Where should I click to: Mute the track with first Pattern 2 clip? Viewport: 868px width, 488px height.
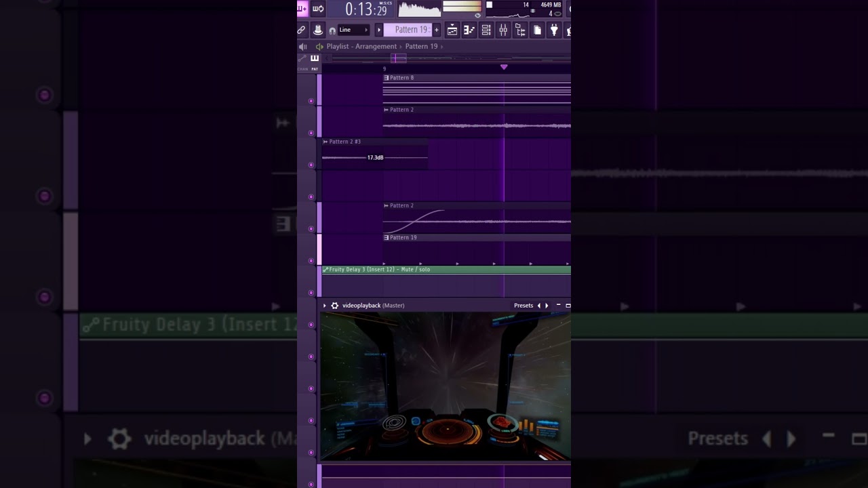pos(311,133)
